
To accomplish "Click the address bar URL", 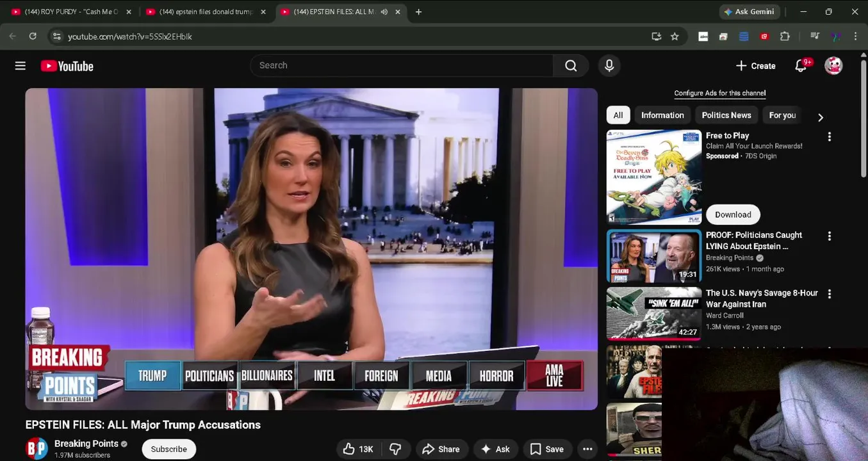I will 130,36.
